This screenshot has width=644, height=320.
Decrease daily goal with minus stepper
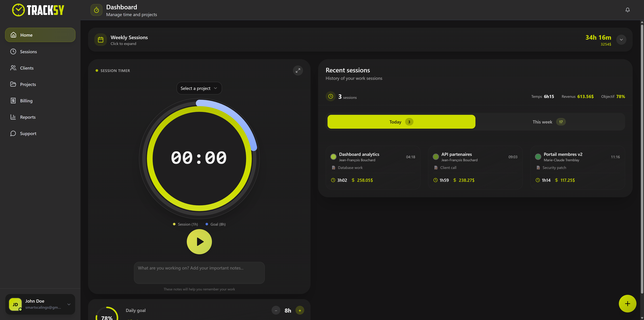pos(276,310)
